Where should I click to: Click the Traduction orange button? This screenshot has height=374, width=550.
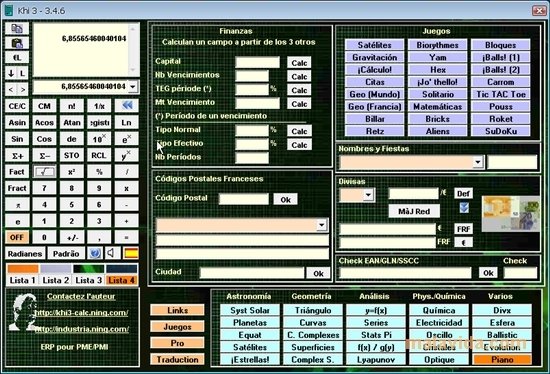click(x=177, y=360)
